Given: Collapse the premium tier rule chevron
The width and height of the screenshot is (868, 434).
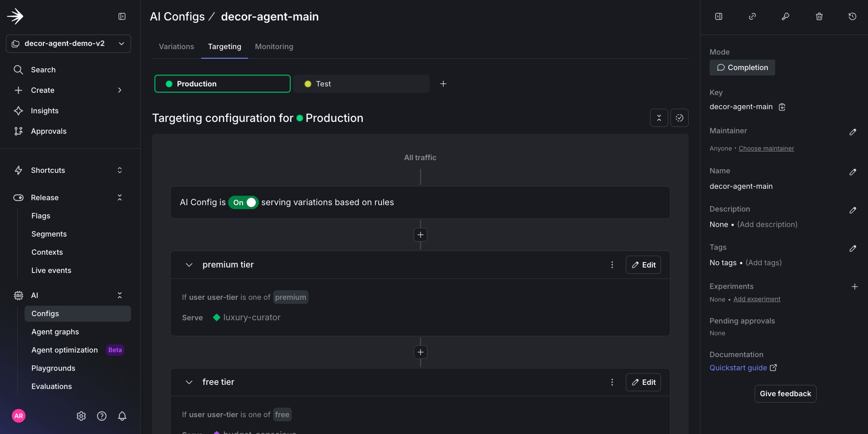Looking at the screenshot, I should (x=189, y=265).
